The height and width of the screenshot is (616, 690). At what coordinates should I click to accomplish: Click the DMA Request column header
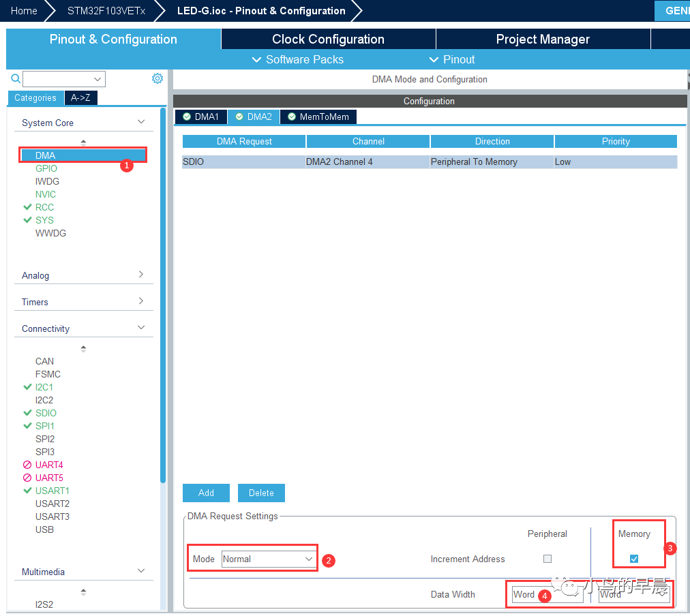[244, 141]
